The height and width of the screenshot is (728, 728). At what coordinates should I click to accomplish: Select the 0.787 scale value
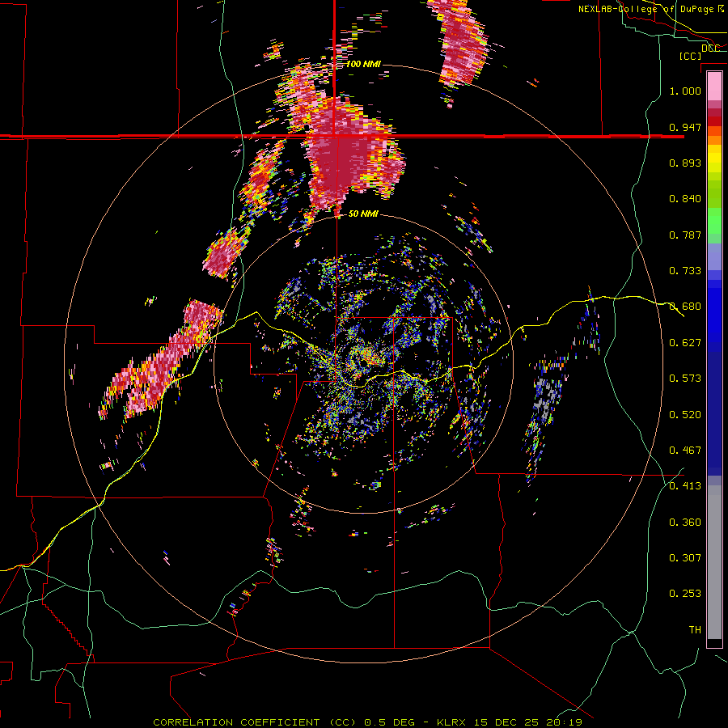click(685, 235)
